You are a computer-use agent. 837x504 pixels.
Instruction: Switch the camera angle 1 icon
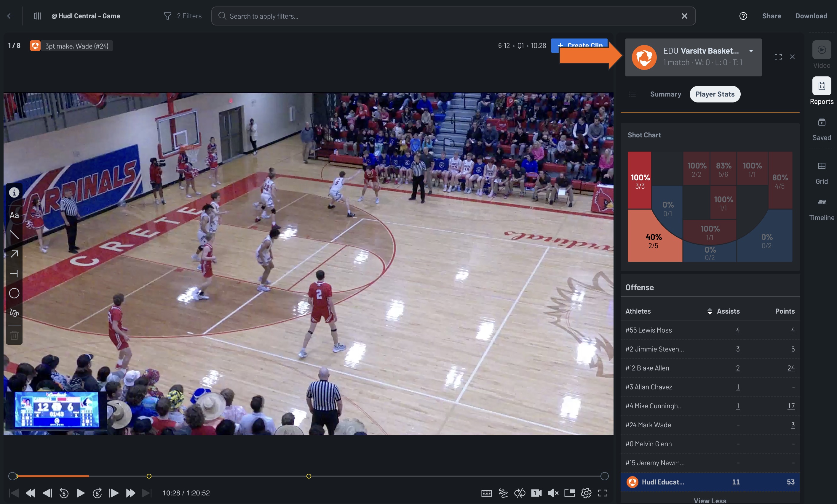point(536,493)
